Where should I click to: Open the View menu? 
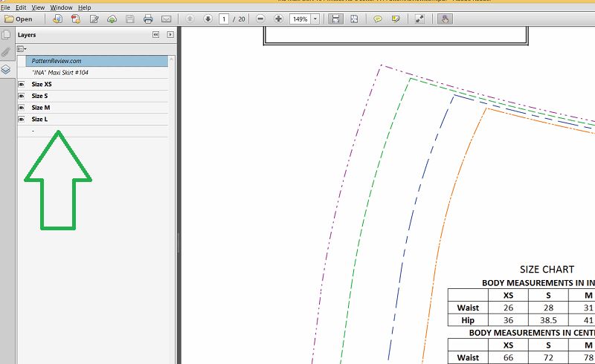click(x=38, y=7)
